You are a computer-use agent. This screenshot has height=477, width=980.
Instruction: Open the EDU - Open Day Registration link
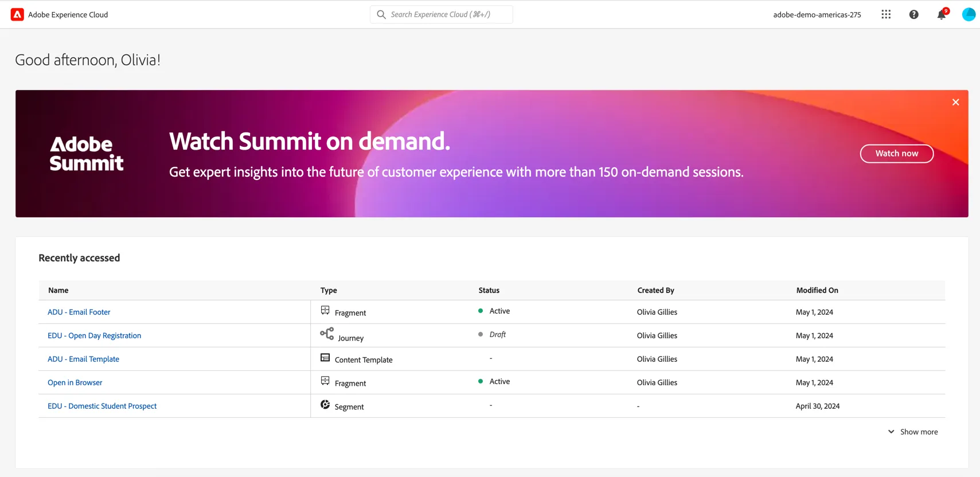tap(95, 335)
